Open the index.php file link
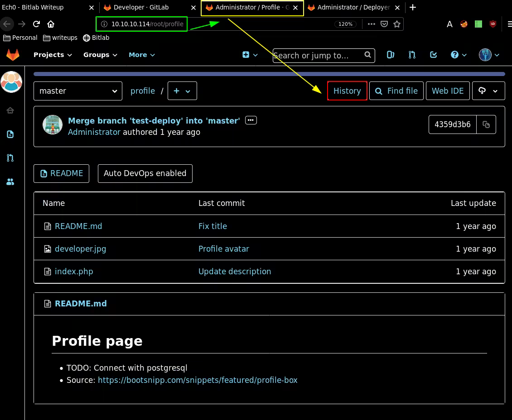 click(x=74, y=272)
